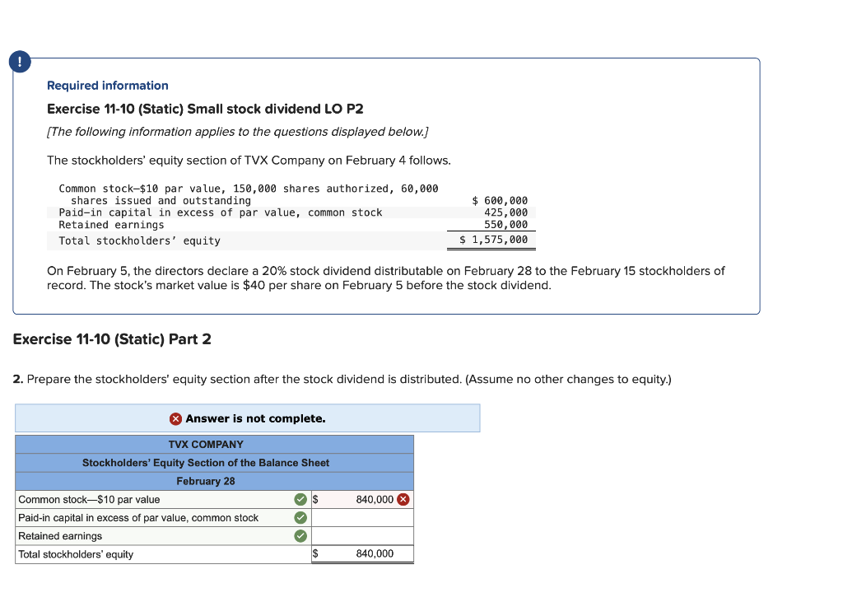Select green checkmark on Common stock row
This screenshot has height=616, width=843.
302,499
